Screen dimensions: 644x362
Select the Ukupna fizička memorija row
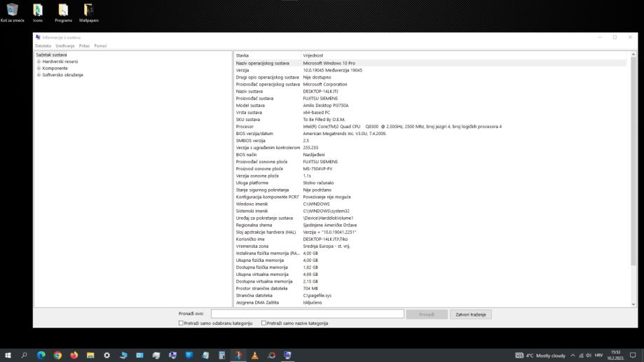click(431, 260)
